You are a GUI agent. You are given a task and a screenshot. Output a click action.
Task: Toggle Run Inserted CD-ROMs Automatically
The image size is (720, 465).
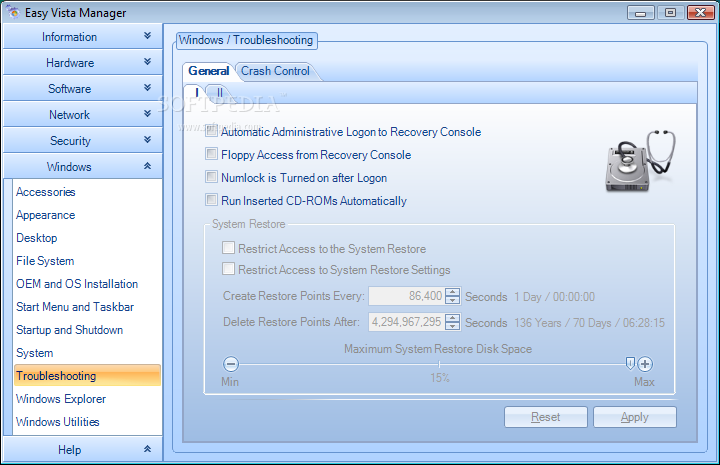211,200
